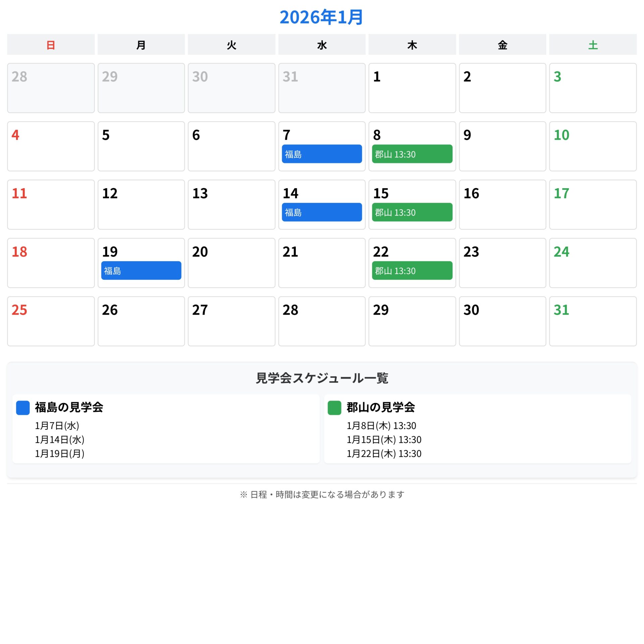Select January 1 date cell
This screenshot has height=644, width=644.
(412, 88)
